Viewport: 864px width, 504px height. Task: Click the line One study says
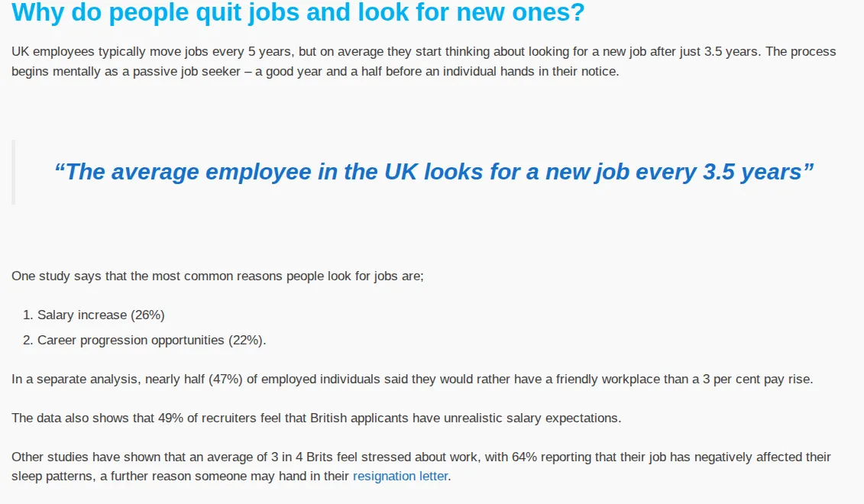[218, 276]
